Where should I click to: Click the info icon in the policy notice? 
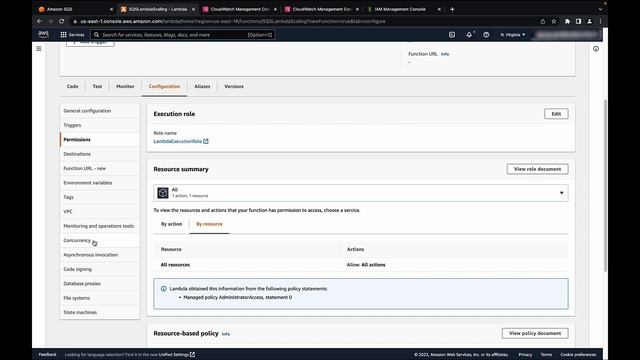[164, 289]
